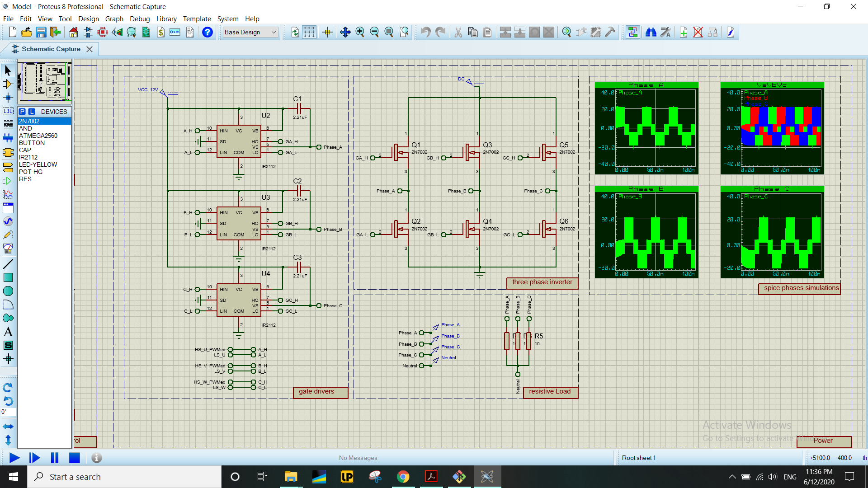Click the Junction dot mode tool

coord(8,98)
